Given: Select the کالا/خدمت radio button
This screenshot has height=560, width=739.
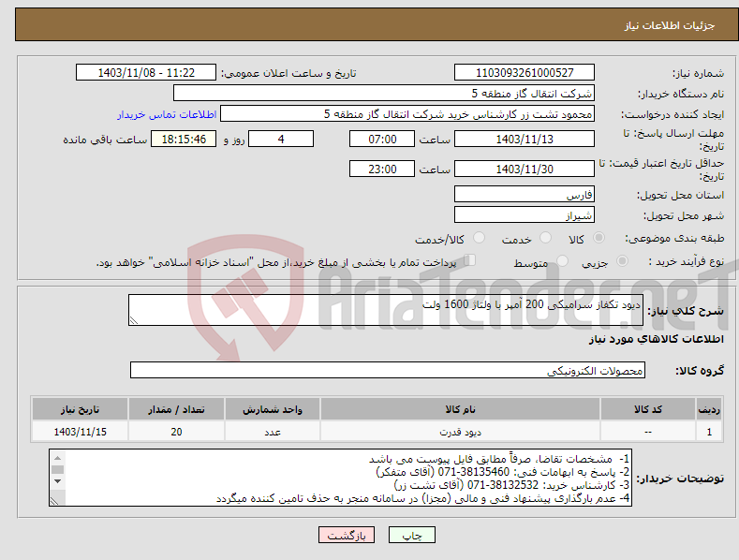Looking at the screenshot, I should (x=479, y=238).
